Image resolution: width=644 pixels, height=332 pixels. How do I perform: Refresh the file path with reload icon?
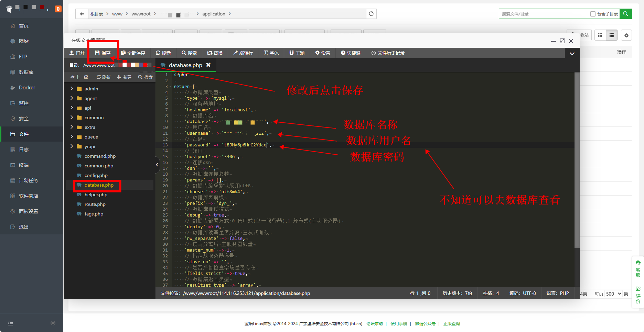click(x=371, y=14)
